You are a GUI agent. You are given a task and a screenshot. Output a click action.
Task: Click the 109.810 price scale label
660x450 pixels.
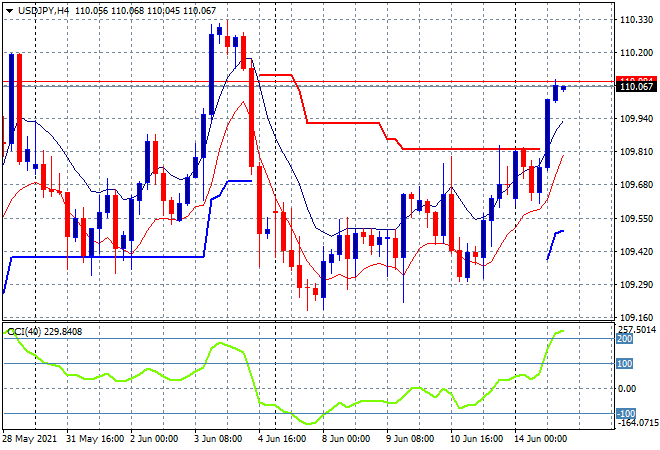coord(636,152)
